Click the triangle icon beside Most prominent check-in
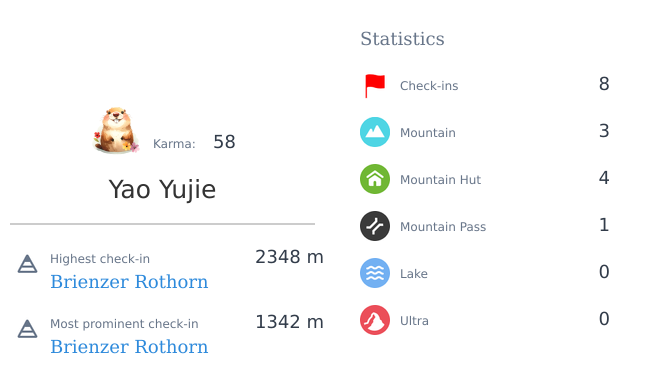This screenshot has width=650, height=385. pyautogui.click(x=27, y=329)
